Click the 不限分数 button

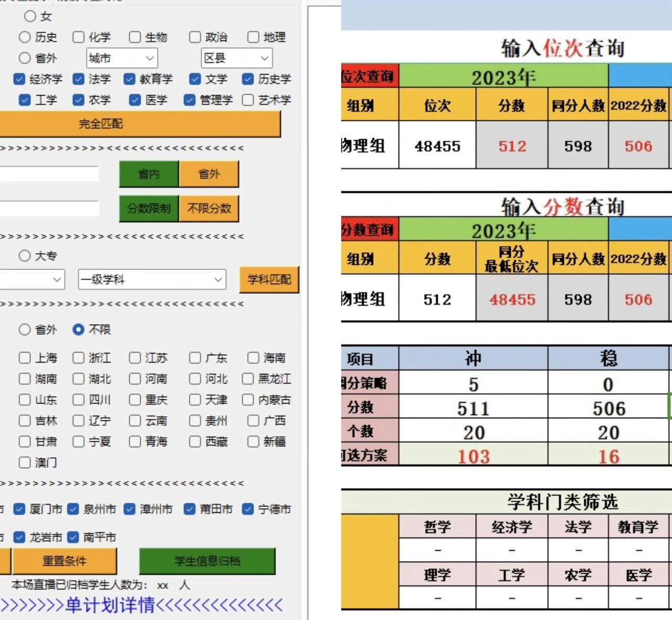(x=209, y=209)
